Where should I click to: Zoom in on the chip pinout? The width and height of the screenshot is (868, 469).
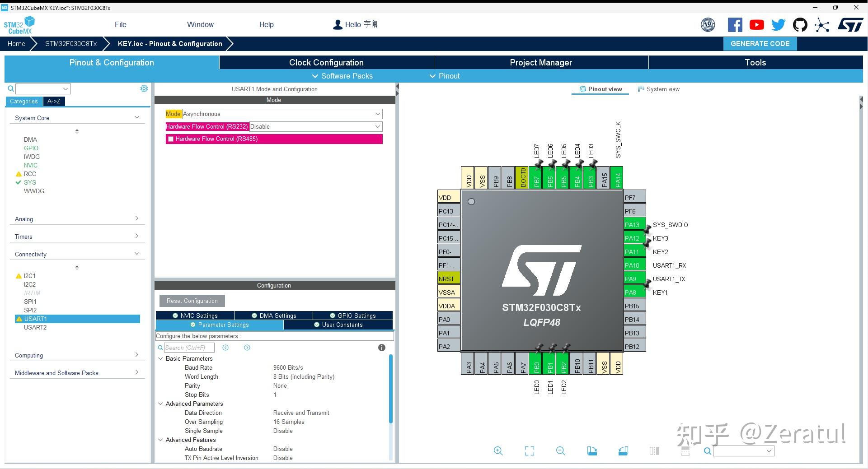tap(498, 450)
